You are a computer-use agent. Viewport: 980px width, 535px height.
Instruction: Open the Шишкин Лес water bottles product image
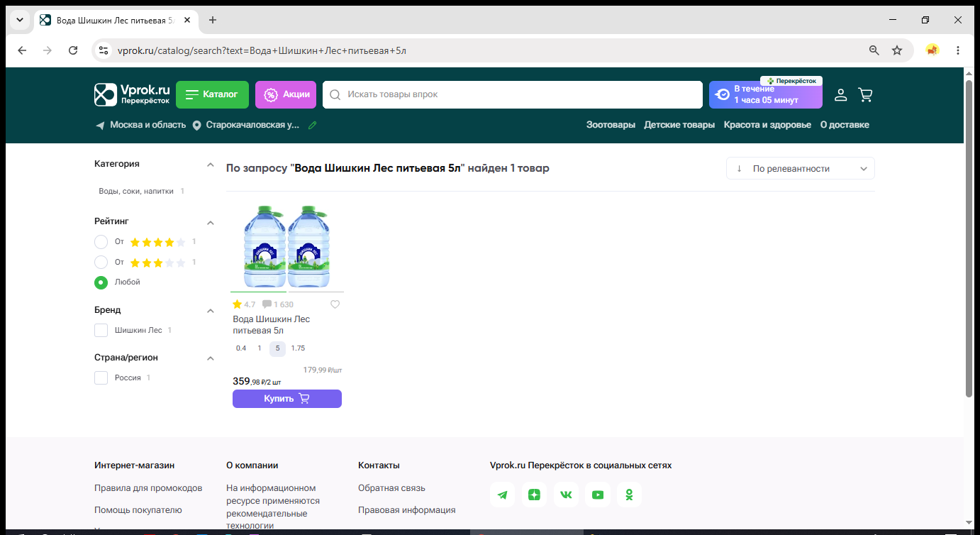coord(287,246)
